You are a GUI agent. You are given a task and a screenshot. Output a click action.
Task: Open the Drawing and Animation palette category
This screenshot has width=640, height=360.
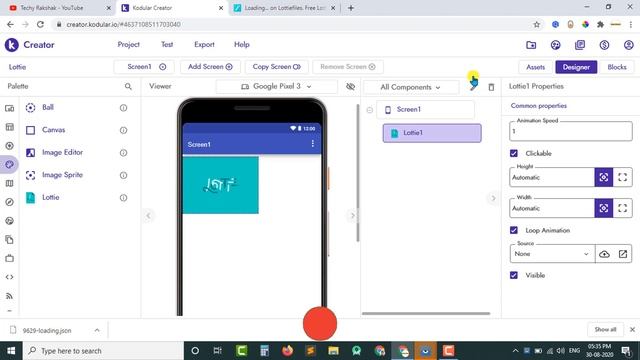9,164
